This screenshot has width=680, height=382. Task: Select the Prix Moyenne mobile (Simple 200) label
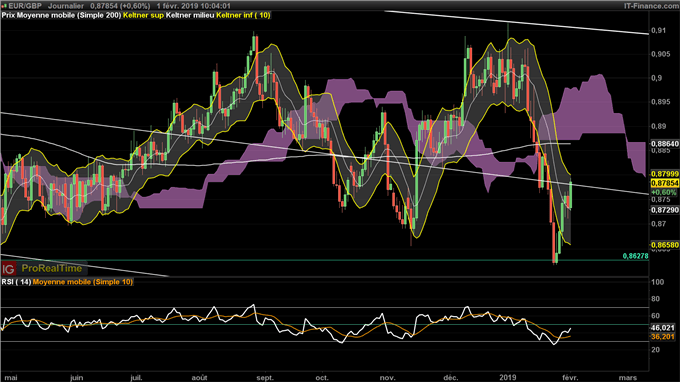pos(61,15)
